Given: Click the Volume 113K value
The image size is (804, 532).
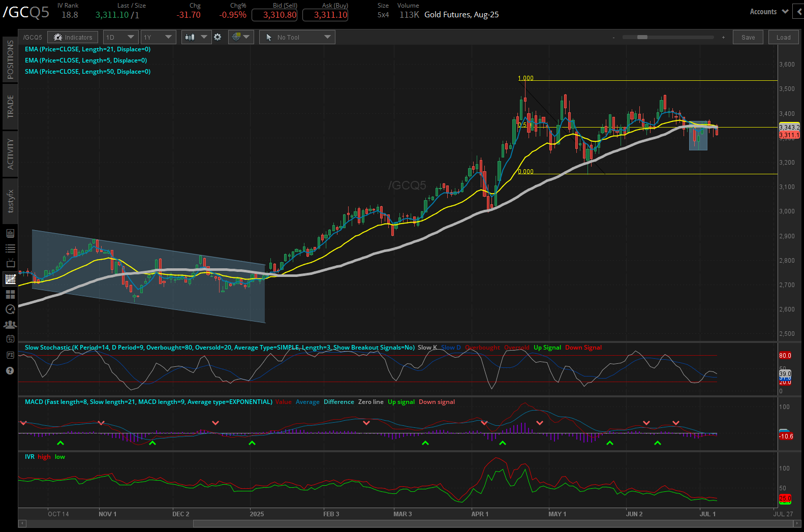Looking at the screenshot, I should (409, 15).
